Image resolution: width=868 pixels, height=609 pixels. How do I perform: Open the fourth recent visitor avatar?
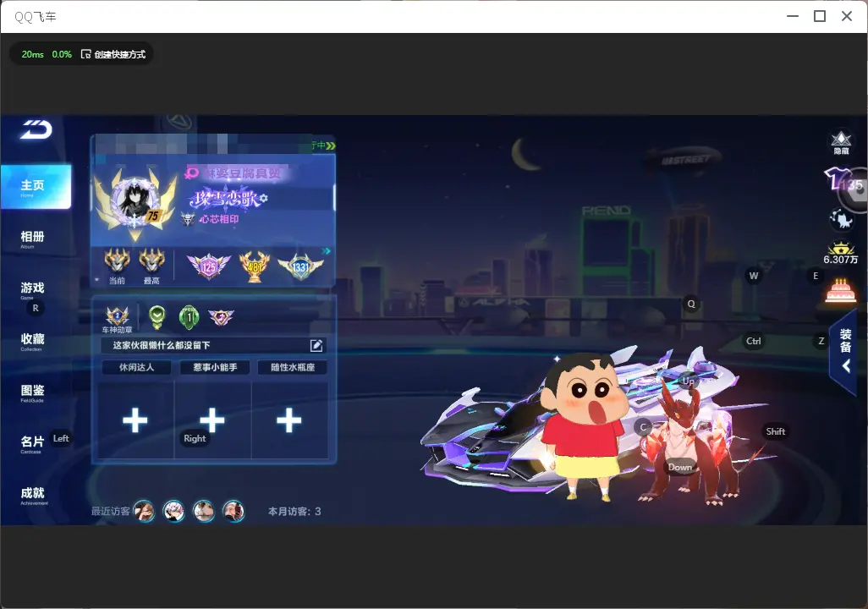click(x=233, y=511)
